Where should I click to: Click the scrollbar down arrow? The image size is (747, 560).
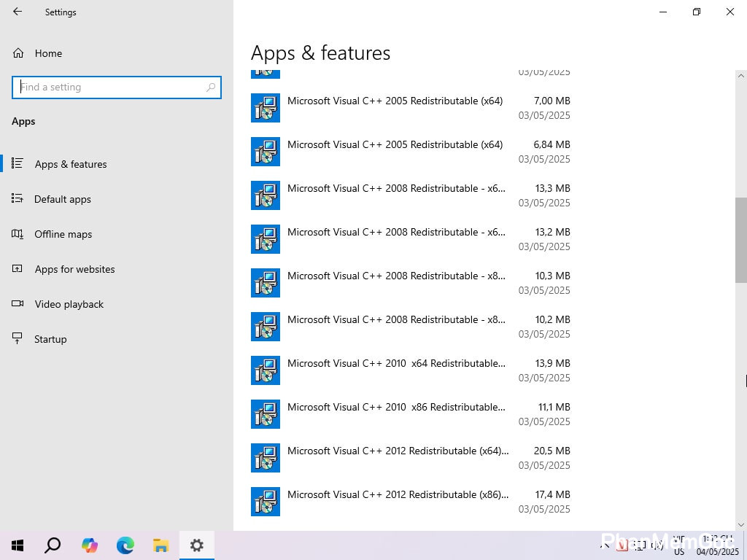click(x=741, y=524)
